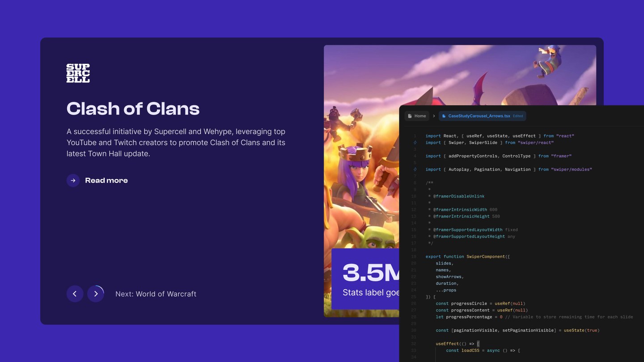This screenshot has width=644, height=362.
Task: Click line number 1 in the gutter
Action: 415,136
